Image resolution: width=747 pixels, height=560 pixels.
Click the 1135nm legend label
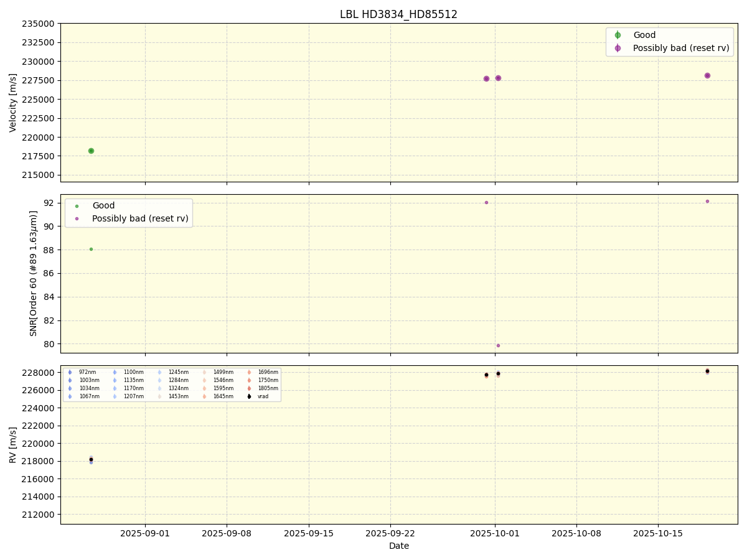(134, 380)
